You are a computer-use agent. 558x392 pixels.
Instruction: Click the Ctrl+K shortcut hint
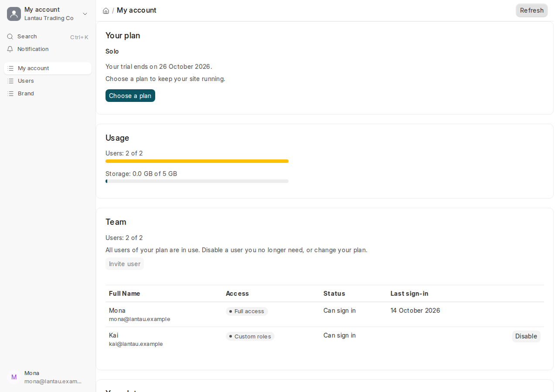click(x=79, y=37)
